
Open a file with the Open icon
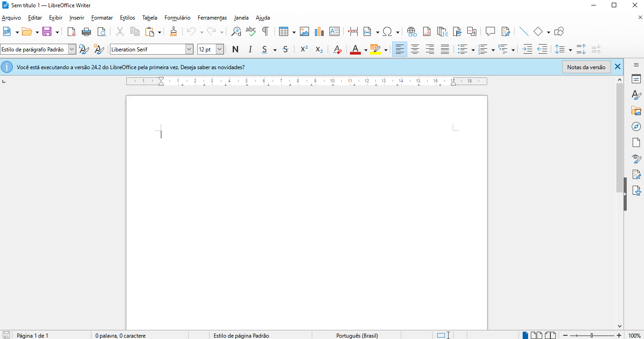tap(27, 32)
